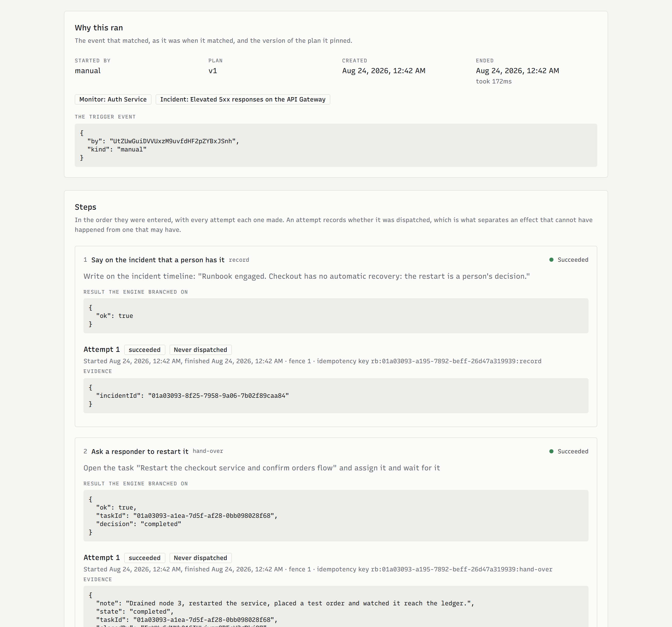Select the 'Why this ran' heading
672x627 pixels.
tap(99, 28)
